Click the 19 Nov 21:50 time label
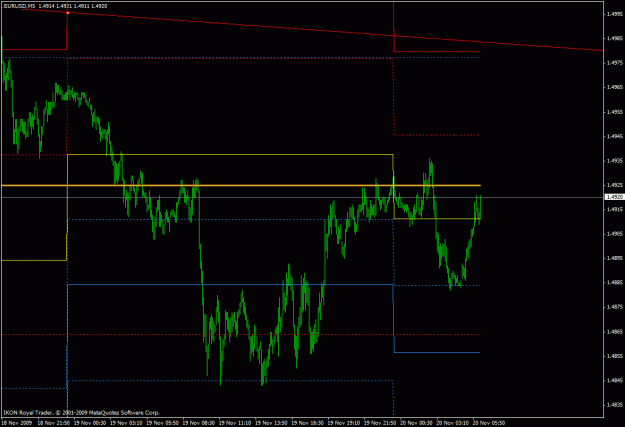The image size is (625, 427). pos(380,423)
